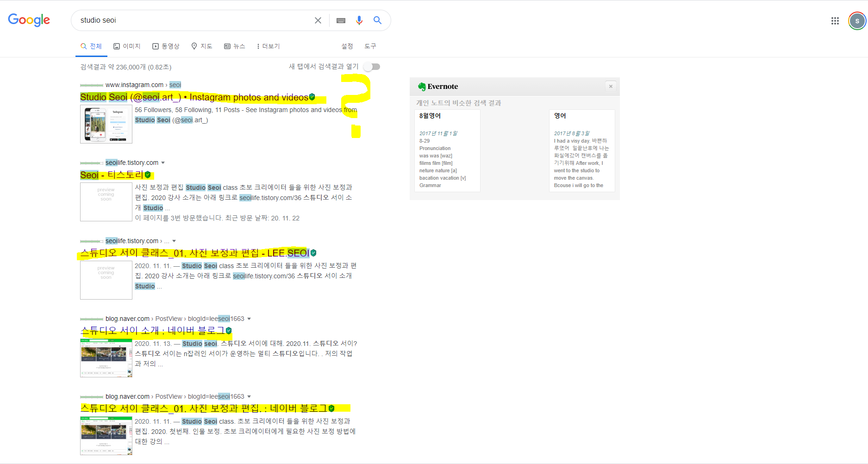The height and width of the screenshot is (464, 868).
Task: Open 설정 settings menu
Action: [347, 46]
